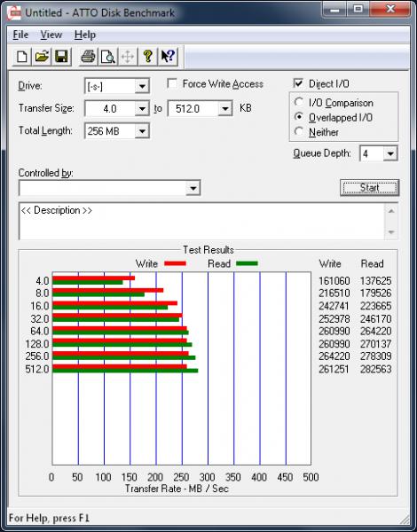Select the Overlapped I/O radio button
This screenshot has height=532, width=417.
tap(299, 117)
